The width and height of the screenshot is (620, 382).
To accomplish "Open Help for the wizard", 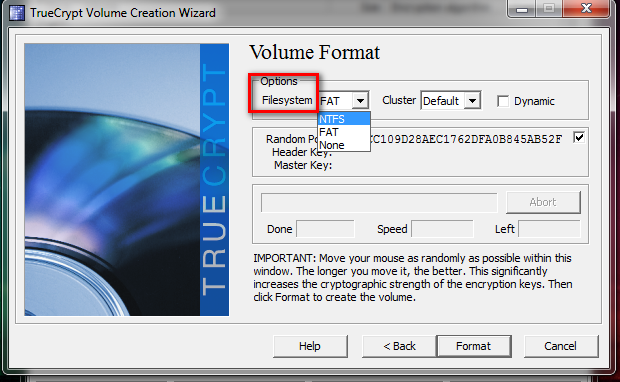I will click(310, 346).
